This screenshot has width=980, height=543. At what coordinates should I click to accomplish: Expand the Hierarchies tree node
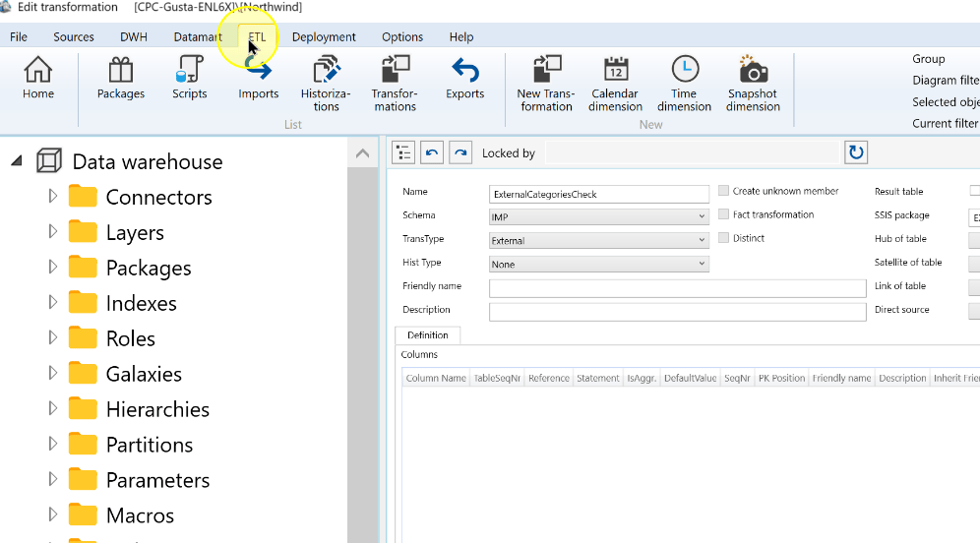52,408
